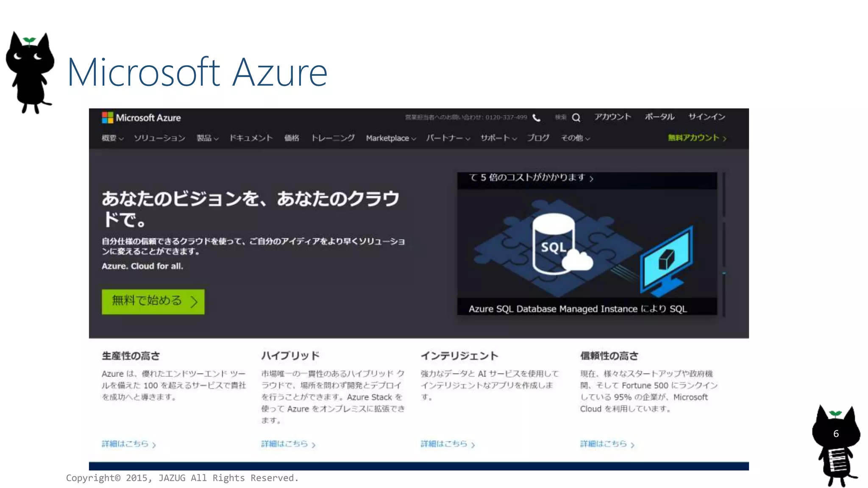Image resolution: width=868 pixels, height=488 pixels.
Task: Expand the パートナー dropdown
Action: pos(448,138)
